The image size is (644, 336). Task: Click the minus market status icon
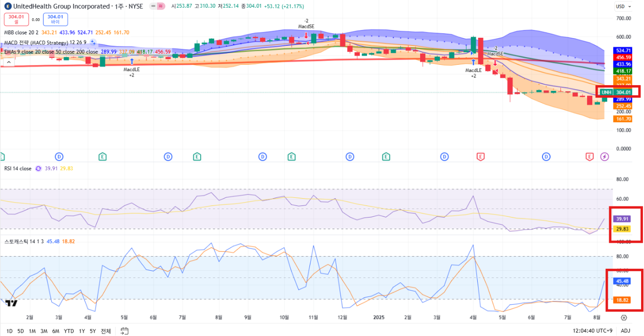[152, 6]
